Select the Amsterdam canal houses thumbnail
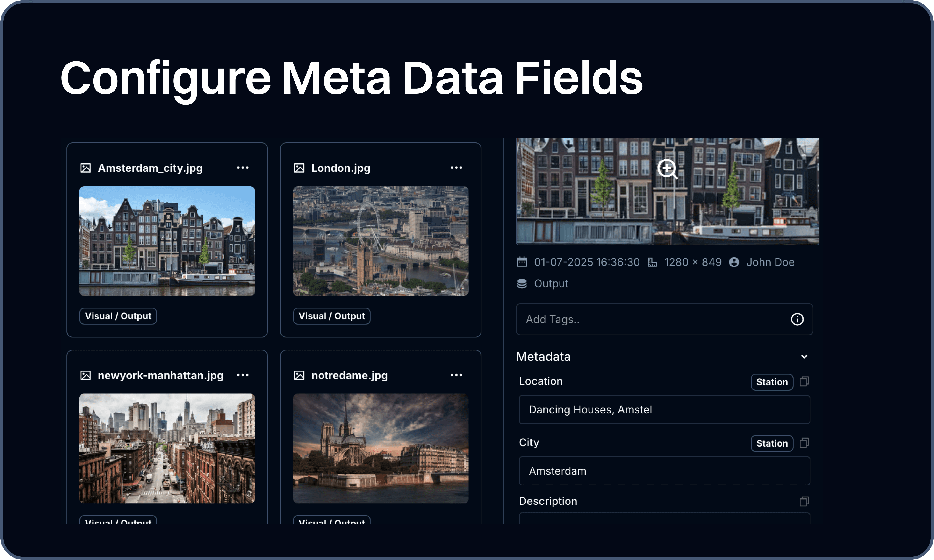This screenshot has width=934, height=560. [x=167, y=241]
